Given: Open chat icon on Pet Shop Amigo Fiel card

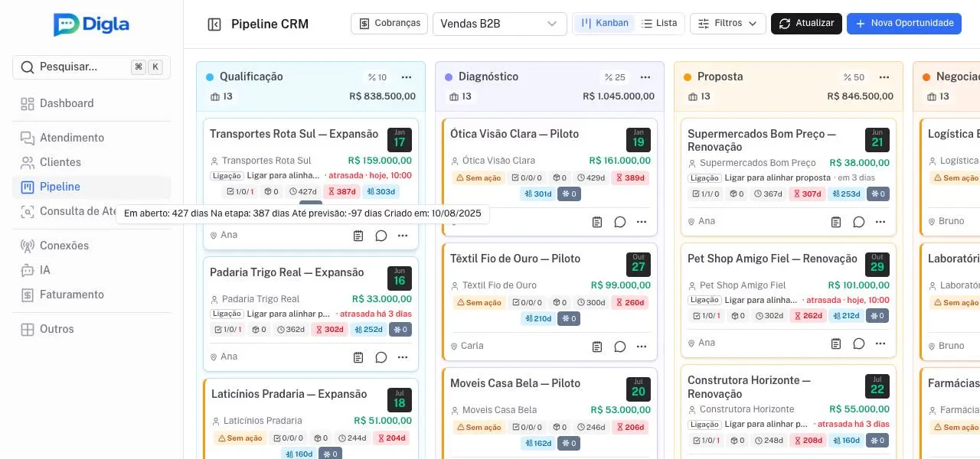Looking at the screenshot, I should click(x=859, y=343).
